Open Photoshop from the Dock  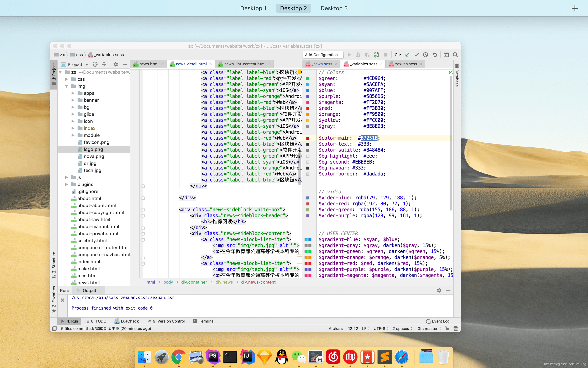[x=213, y=357]
